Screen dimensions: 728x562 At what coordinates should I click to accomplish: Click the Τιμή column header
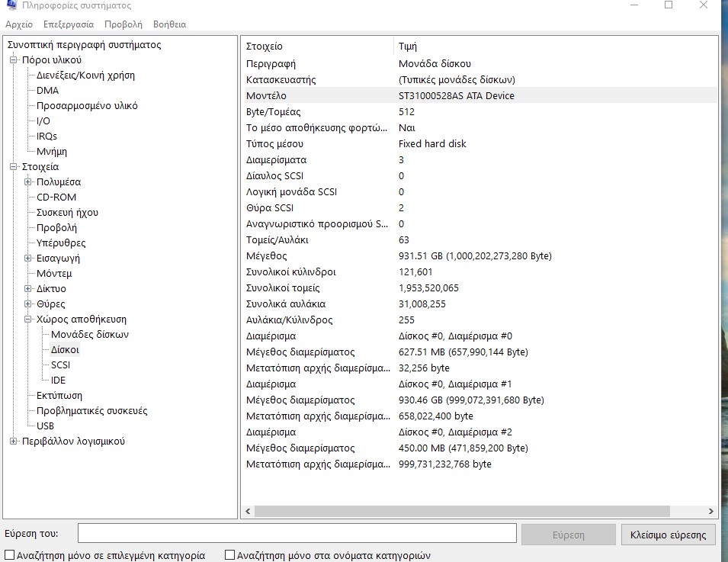coord(556,46)
